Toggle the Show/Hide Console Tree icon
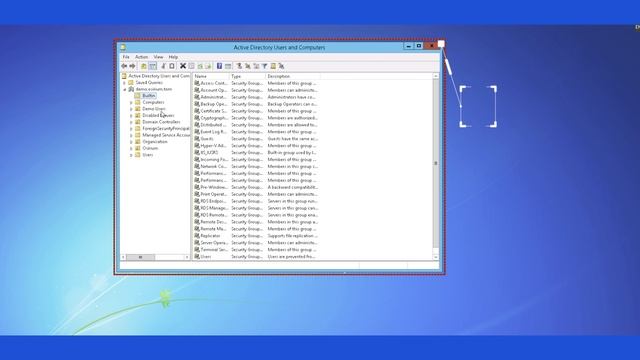This screenshot has height=360, width=640. [152, 66]
